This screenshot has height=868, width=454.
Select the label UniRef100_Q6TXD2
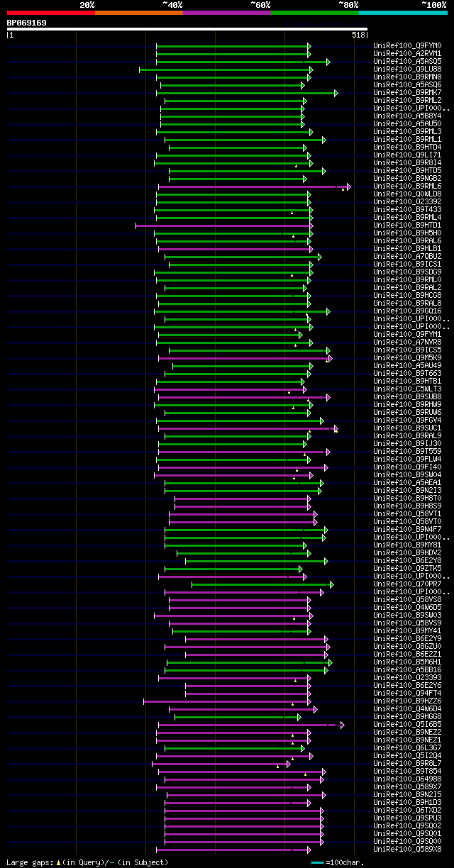pyautogui.click(x=407, y=810)
